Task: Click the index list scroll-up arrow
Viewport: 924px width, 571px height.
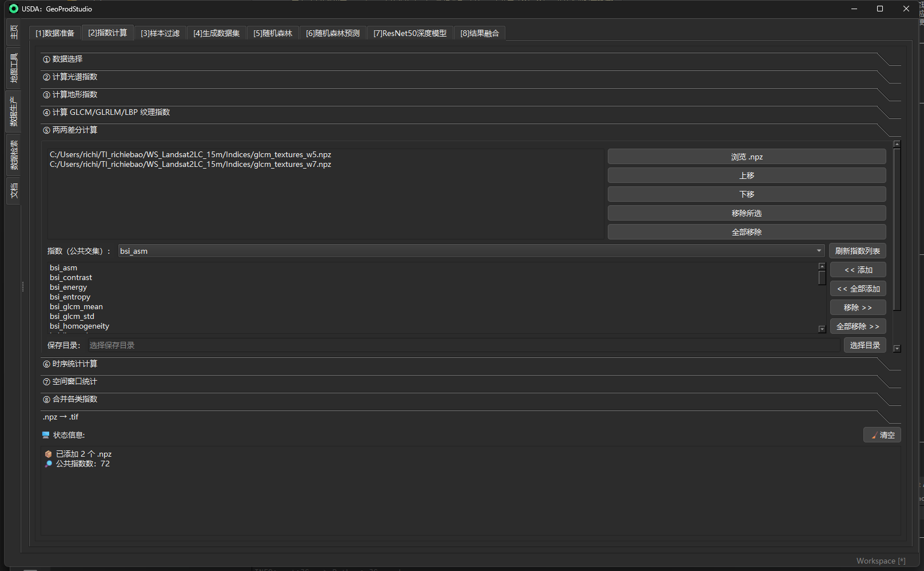Action: [822, 266]
